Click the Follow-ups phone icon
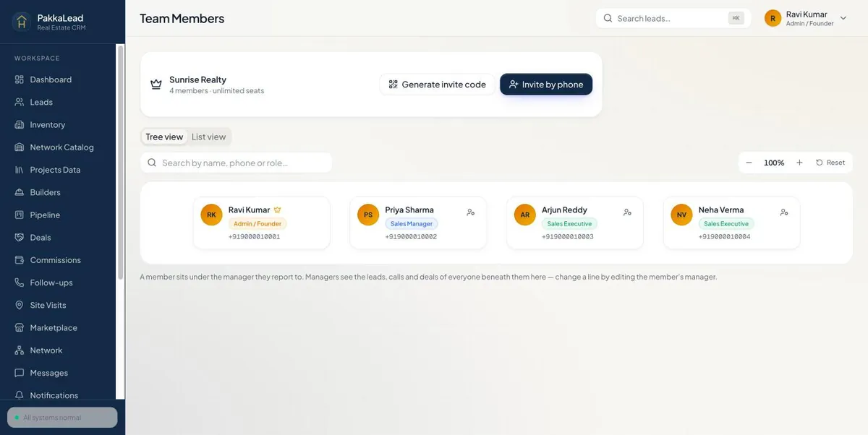The image size is (868, 435). coord(20,283)
